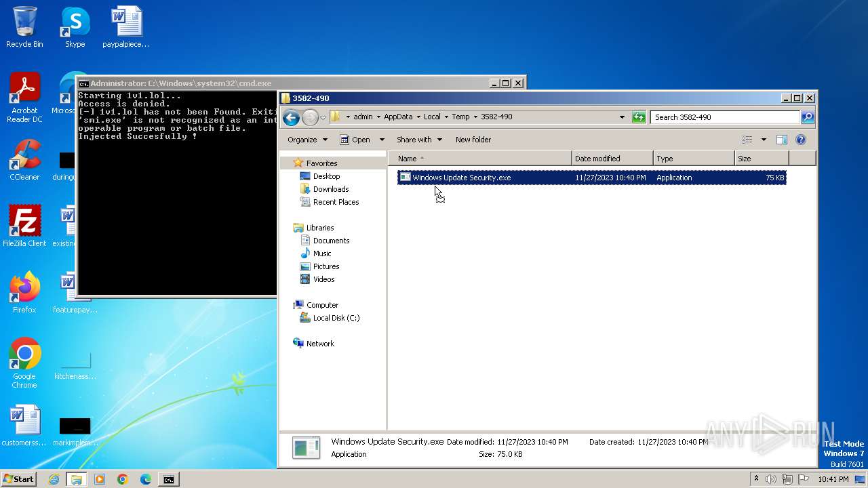Open CCleaner desktop icon
The width and height of the screenshot is (868, 488).
coord(24,161)
